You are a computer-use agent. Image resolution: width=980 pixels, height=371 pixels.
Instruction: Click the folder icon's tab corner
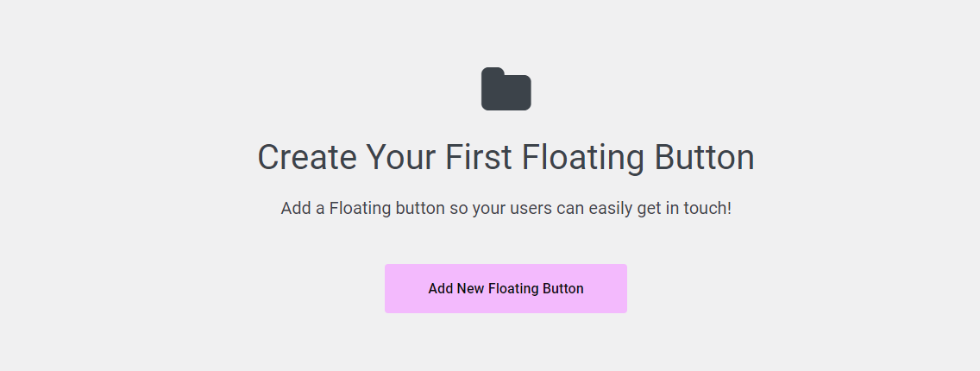(493, 72)
